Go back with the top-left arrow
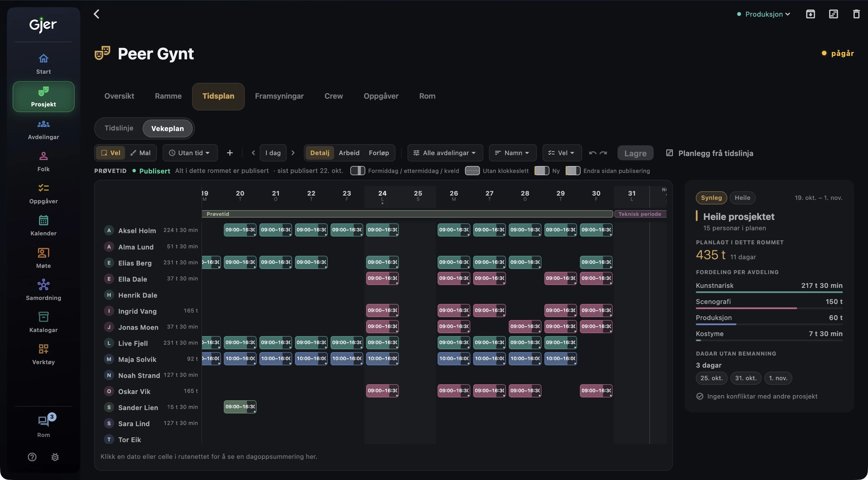868x480 pixels. click(x=96, y=14)
